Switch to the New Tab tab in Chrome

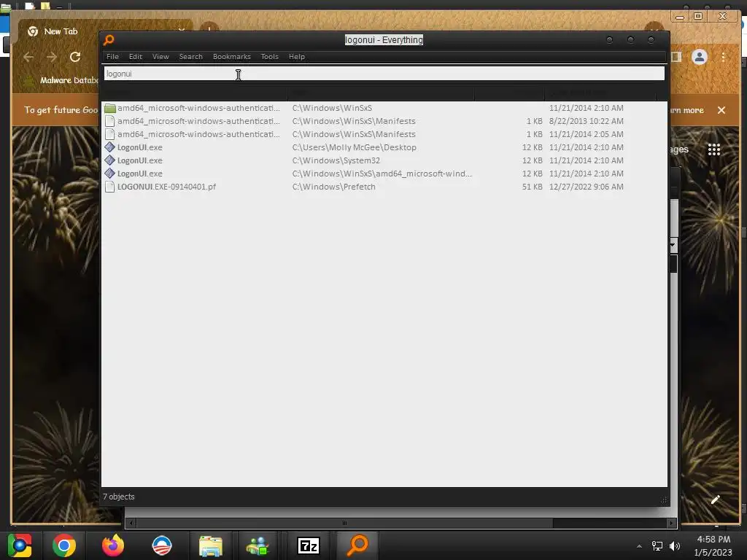coord(61,31)
